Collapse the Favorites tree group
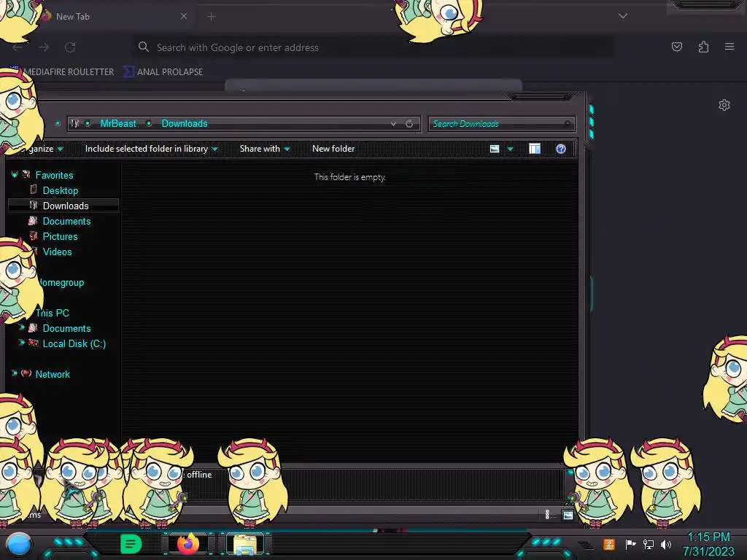Image resolution: width=747 pixels, height=560 pixels. coord(15,175)
